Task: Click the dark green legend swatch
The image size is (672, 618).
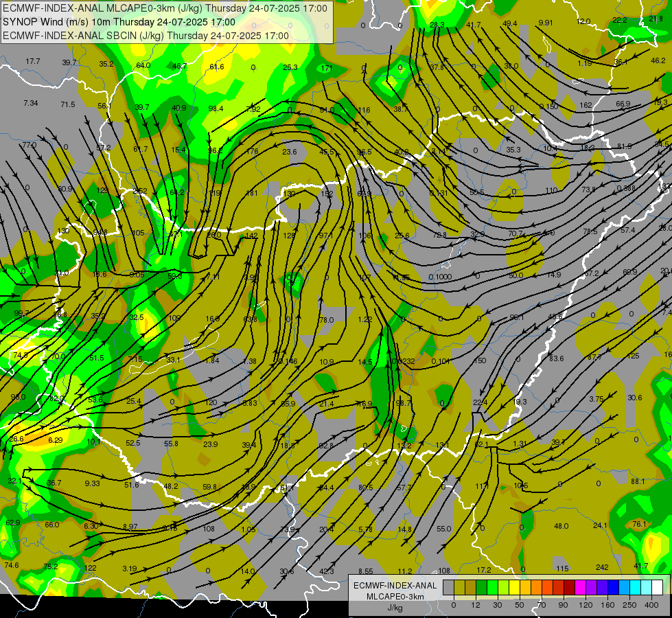Action: coord(482,588)
